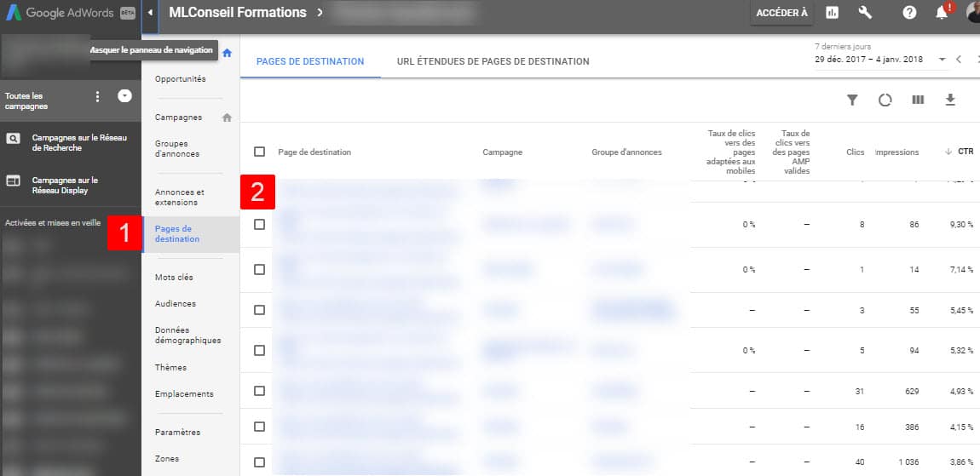The image size is (980, 476).
Task: Open the segment circle icon
Action: 885,100
